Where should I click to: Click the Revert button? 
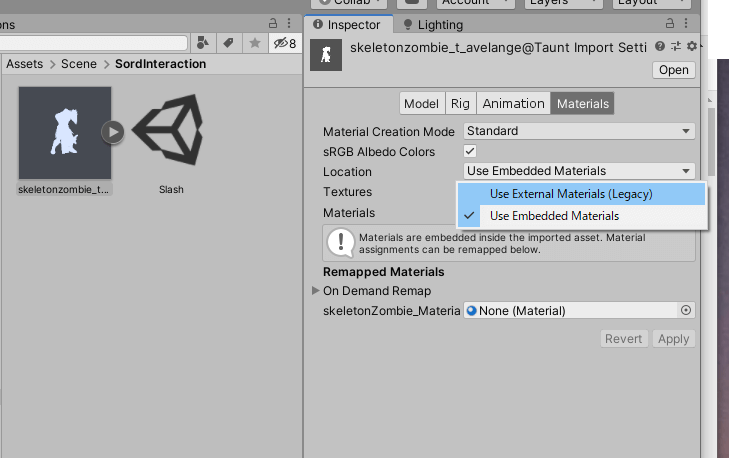point(623,339)
